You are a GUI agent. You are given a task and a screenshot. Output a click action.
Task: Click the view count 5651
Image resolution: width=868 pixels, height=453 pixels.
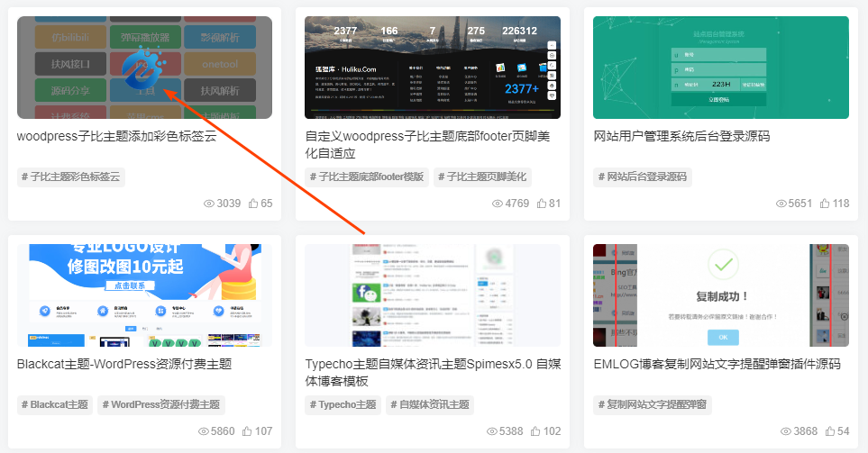799,204
